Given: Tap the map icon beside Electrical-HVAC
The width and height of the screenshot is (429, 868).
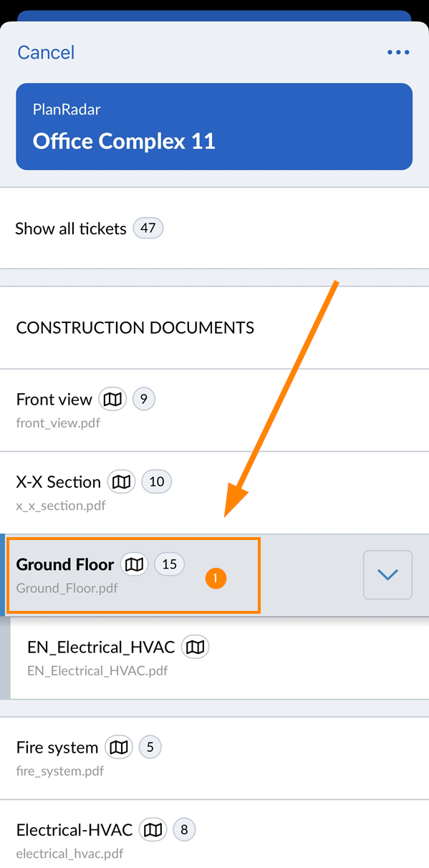Looking at the screenshot, I should (153, 830).
